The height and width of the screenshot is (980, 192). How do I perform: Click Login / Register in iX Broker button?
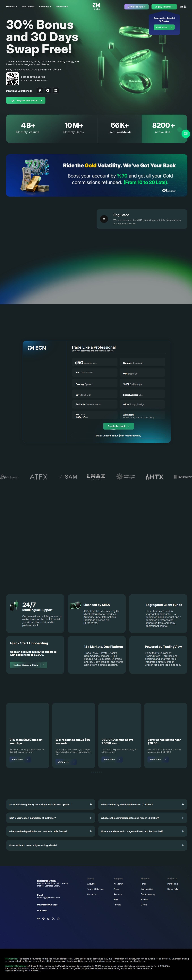[x=25, y=100]
